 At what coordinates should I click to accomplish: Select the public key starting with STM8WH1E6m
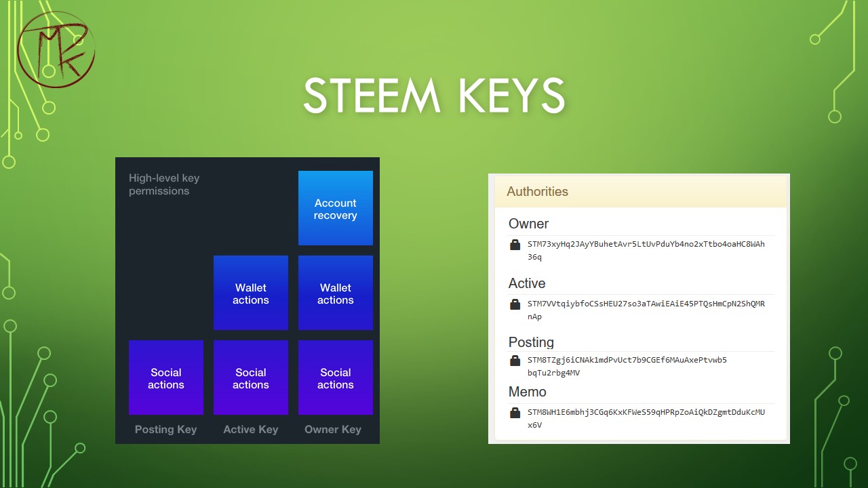[x=646, y=419]
